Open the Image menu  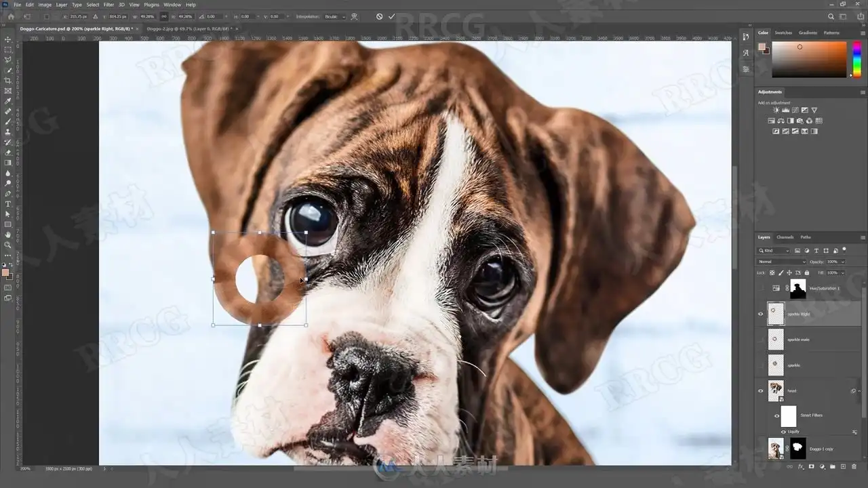point(45,5)
